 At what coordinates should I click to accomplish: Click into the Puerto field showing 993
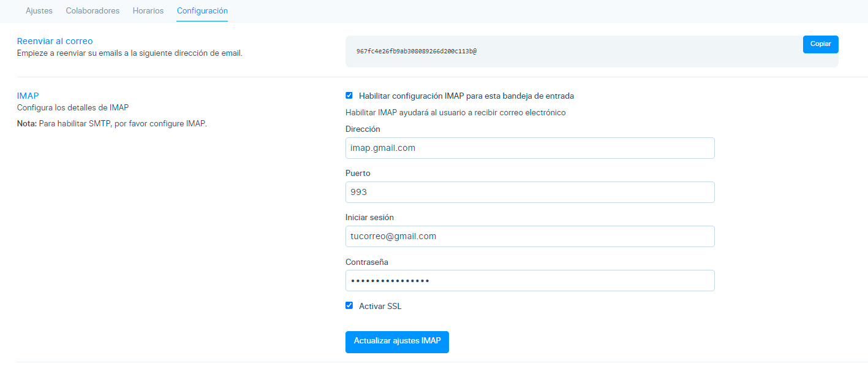click(x=530, y=192)
